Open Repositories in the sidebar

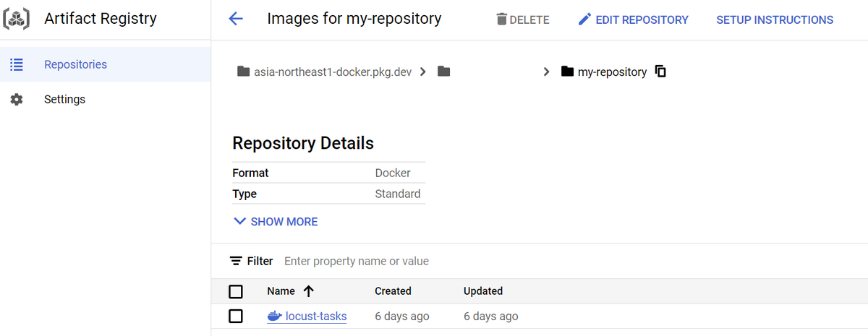pyautogui.click(x=106, y=64)
